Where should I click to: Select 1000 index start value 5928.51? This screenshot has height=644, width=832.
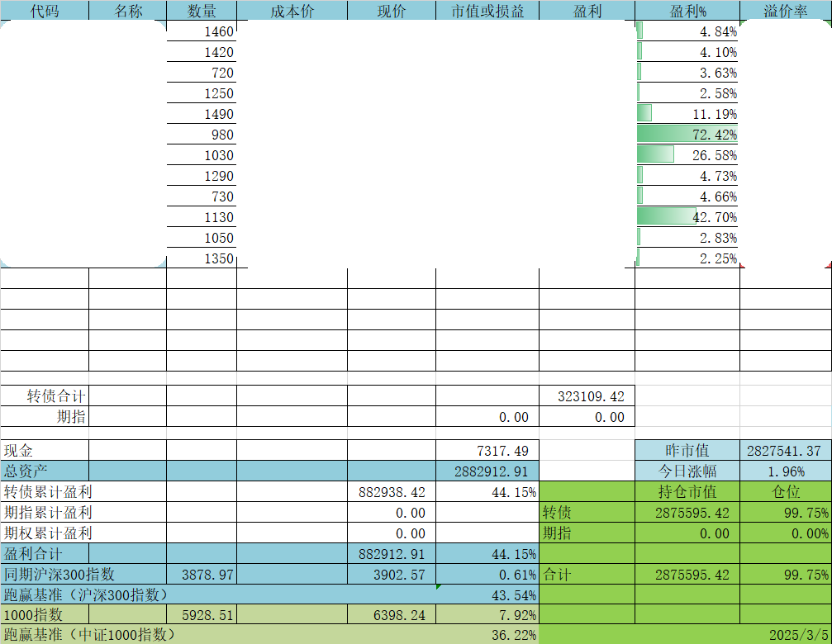click(202, 614)
